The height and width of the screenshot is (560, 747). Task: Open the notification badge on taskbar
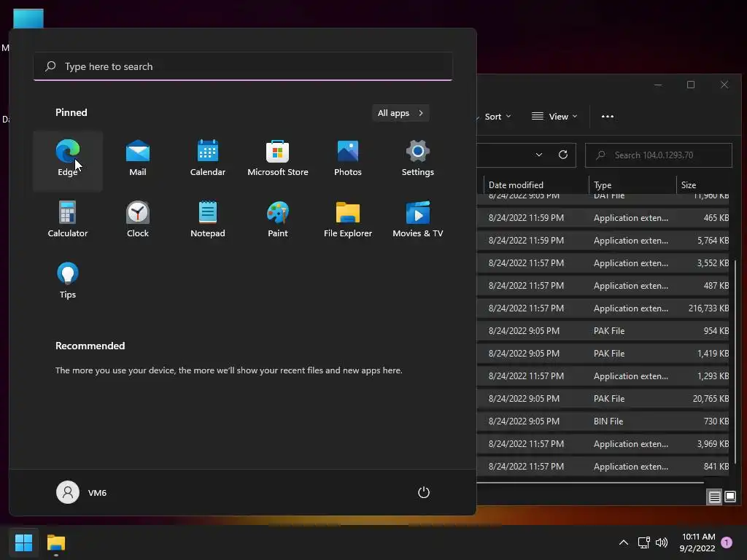click(727, 542)
